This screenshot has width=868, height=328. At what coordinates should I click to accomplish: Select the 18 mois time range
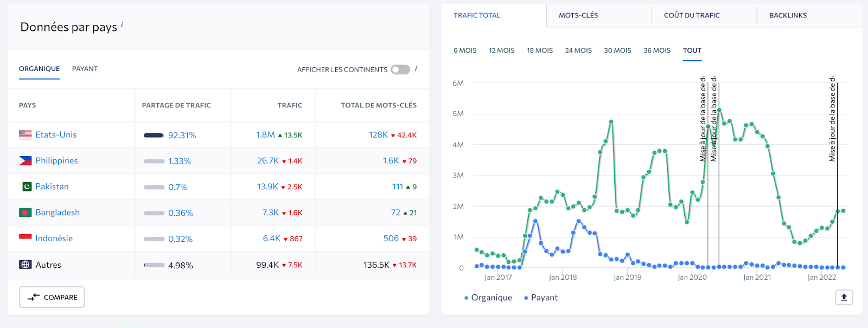(x=540, y=50)
